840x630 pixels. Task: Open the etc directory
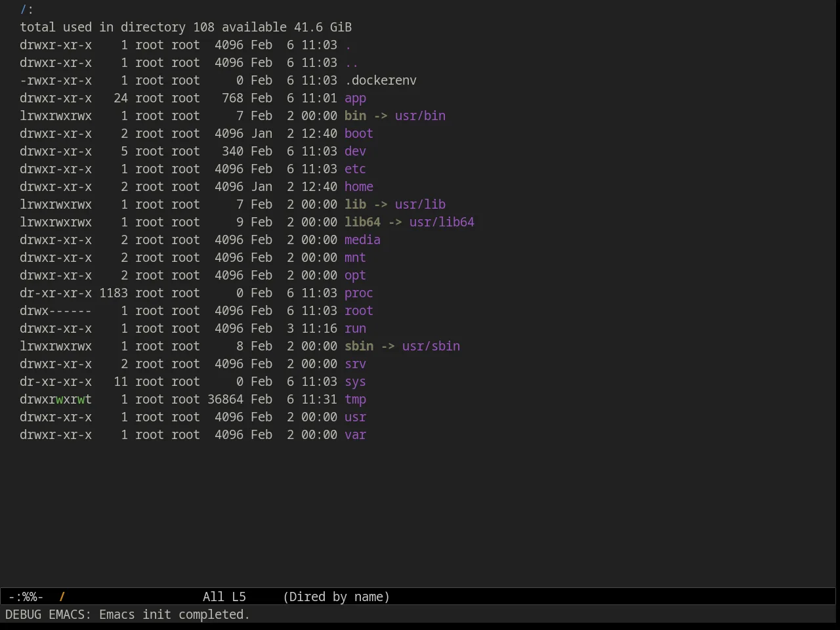pos(355,169)
